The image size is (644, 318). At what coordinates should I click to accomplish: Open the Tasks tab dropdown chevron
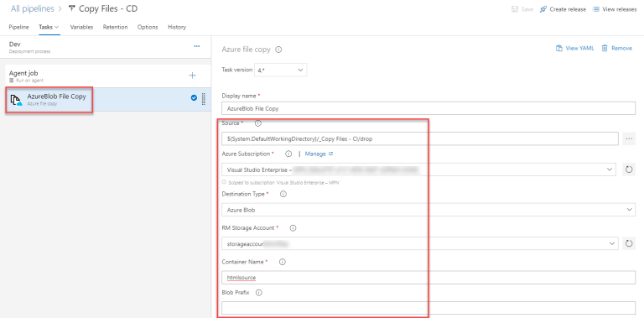point(57,27)
